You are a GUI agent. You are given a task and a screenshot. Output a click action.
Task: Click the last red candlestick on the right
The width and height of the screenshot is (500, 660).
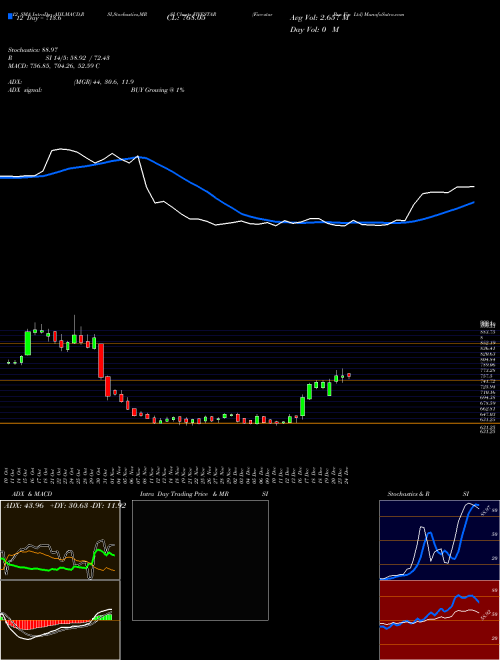pyautogui.click(x=348, y=375)
